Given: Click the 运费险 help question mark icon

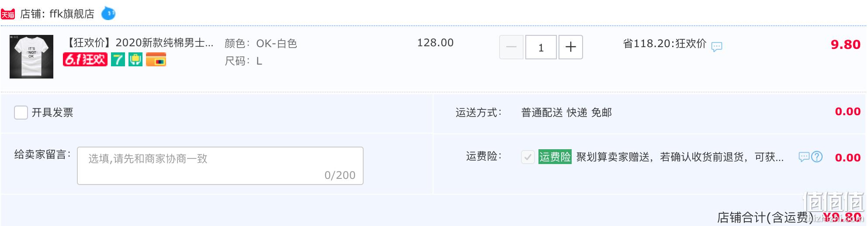Looking at the screenshot, I should (817, 157).
